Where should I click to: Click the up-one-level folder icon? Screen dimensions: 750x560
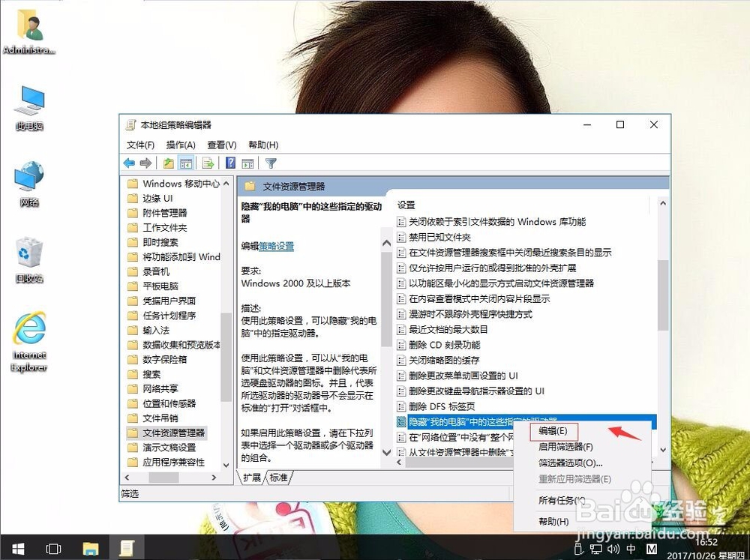[170, 163]
